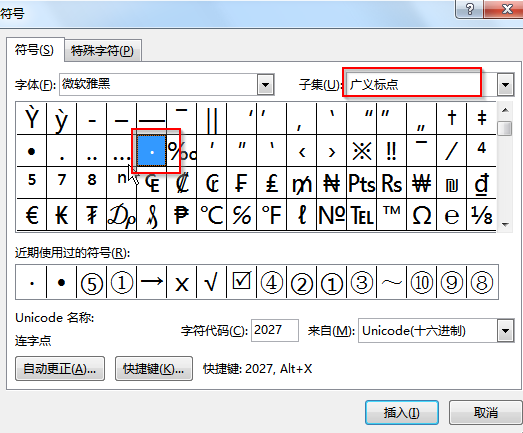The image size is (523, 433).
Task: Expand the subset 广义标点 dropdown
Action: (505, 84)
